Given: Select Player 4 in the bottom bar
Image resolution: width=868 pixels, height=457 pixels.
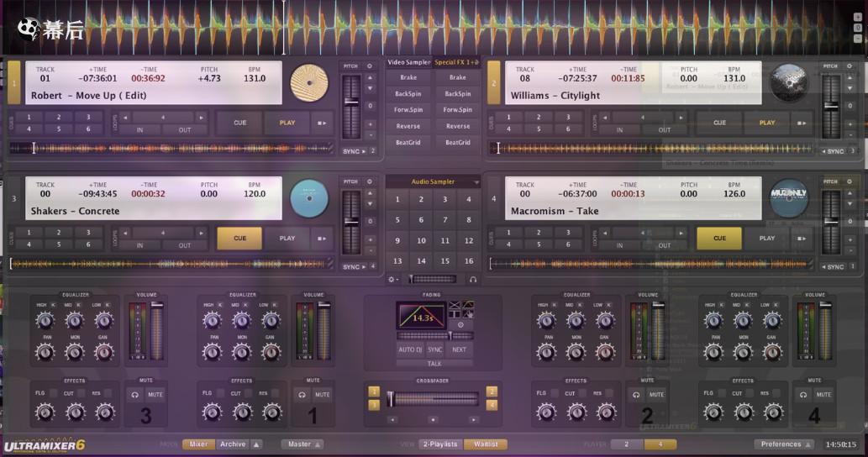Looking at the screenshot, I should coord(660,444).
